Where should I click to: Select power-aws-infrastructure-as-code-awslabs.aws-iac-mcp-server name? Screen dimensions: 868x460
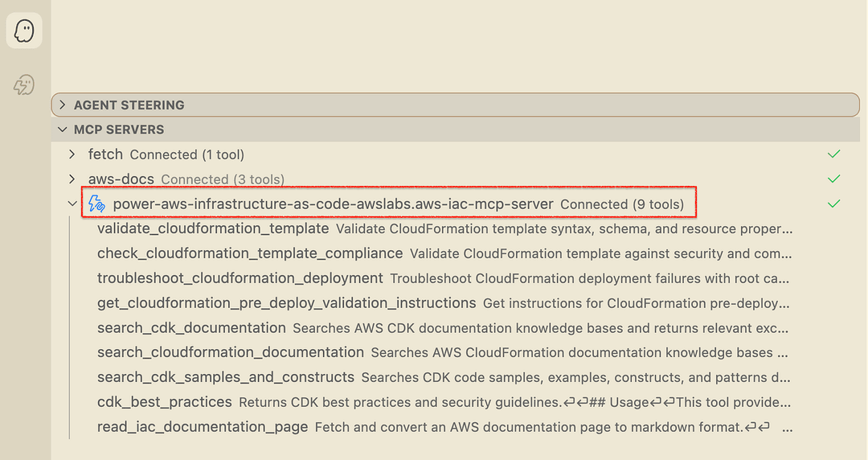[x=333, y=204]
